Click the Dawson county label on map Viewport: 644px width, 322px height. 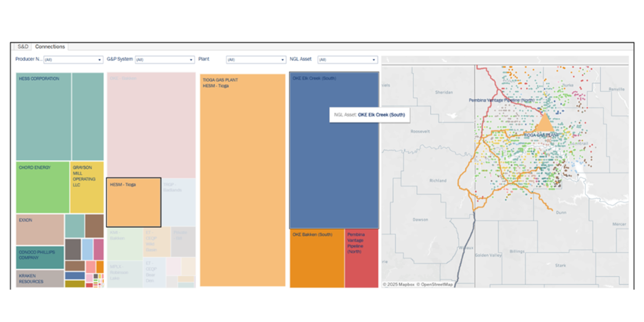[x=420, y=220]
